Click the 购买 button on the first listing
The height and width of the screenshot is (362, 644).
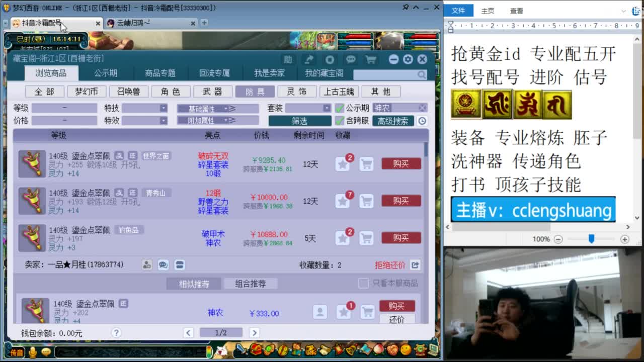pos(400,163)
